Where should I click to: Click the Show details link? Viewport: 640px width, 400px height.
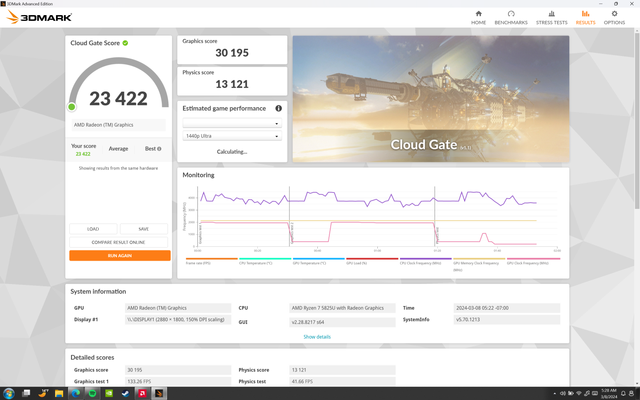pos(317,337)
